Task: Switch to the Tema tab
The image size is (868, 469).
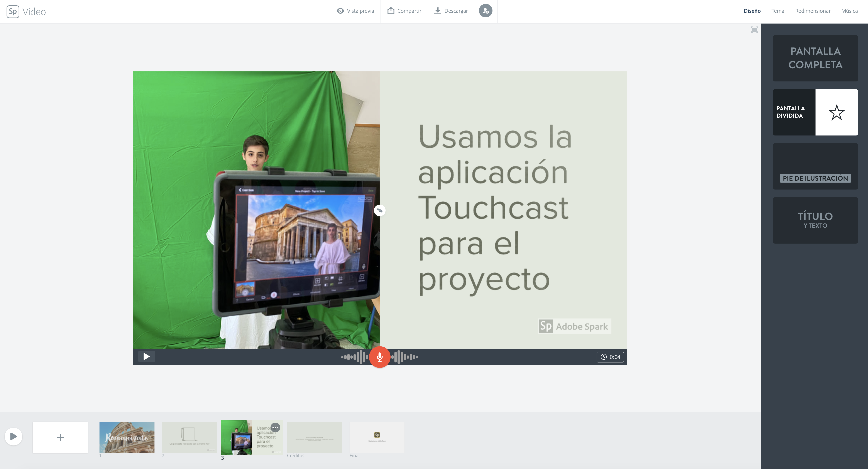Action: (778, 11)
